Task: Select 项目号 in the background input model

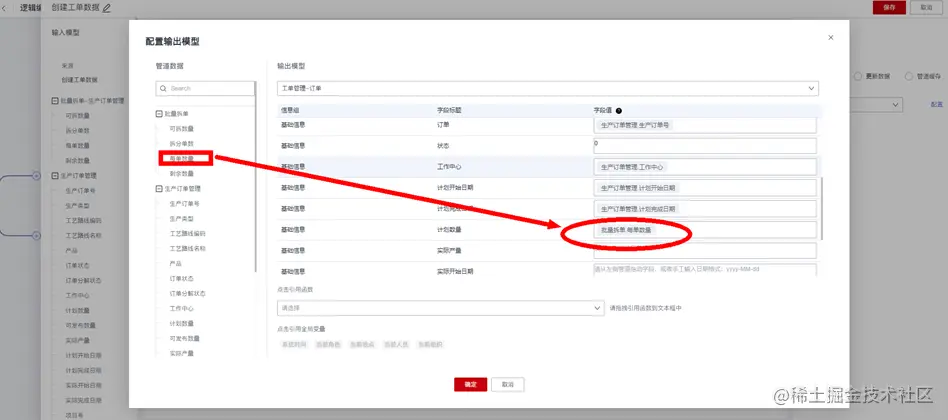Action: pos(73,415)
